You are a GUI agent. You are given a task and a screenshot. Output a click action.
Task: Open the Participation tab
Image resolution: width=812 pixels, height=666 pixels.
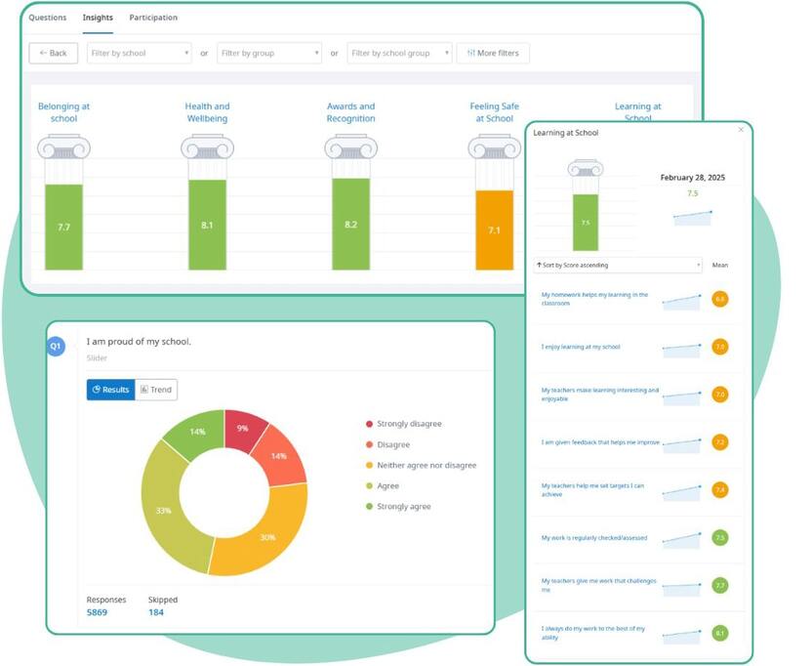(153, 17)
